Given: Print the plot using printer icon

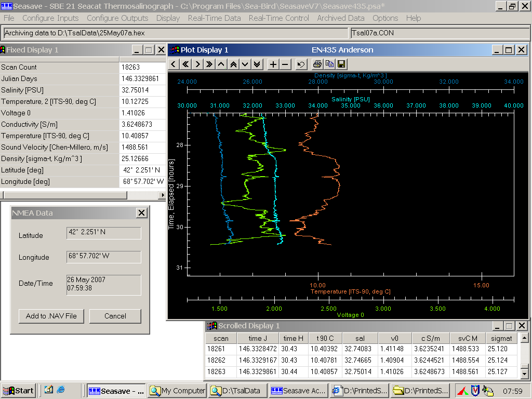Looking at the screenshot, I should pos(317,64).
